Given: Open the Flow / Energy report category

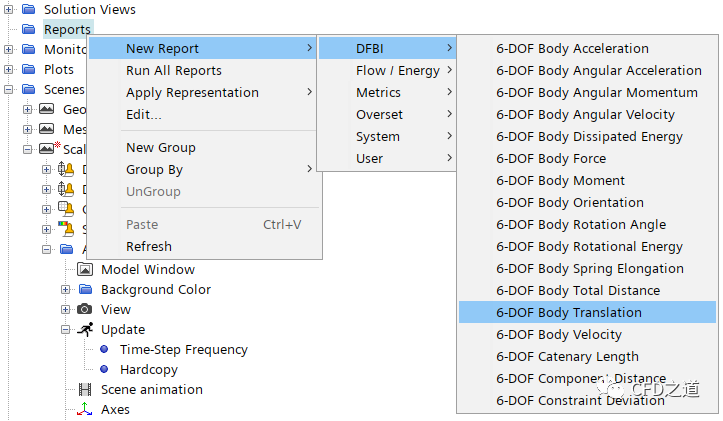Looking at the screenshot, I should tap(387, 71).
